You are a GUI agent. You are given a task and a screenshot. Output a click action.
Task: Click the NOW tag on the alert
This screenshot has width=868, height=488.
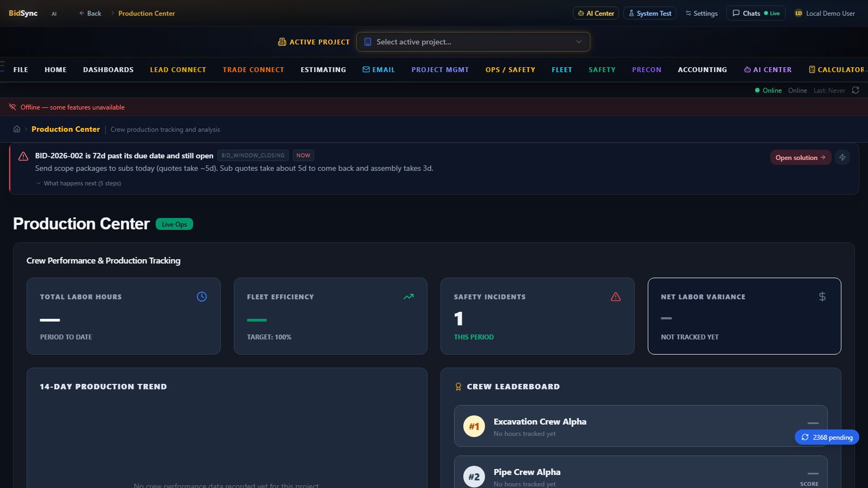[303, 156]
